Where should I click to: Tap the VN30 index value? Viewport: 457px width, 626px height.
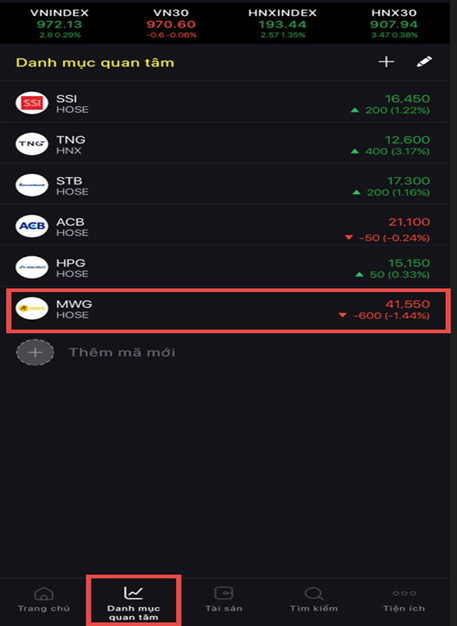pyautogui.click(x=171, y=24)
